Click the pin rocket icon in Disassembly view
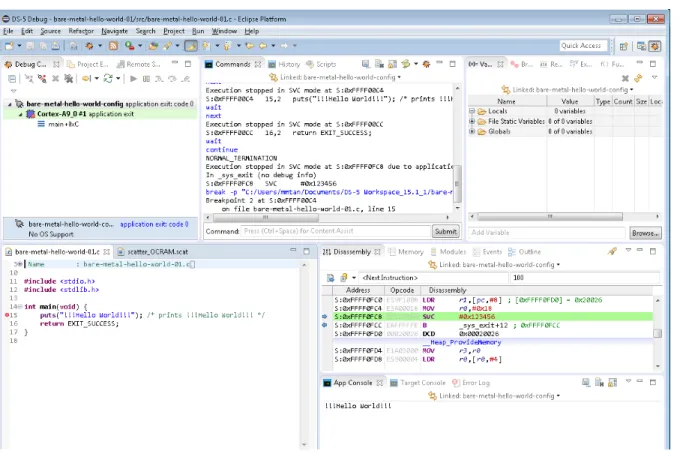The height and width of the screenshot is (469, 683). coord(612,251)
